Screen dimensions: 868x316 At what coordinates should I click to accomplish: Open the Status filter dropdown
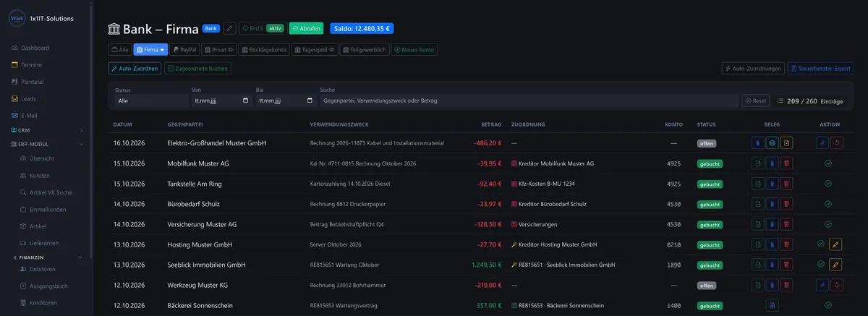coord(150,101)
